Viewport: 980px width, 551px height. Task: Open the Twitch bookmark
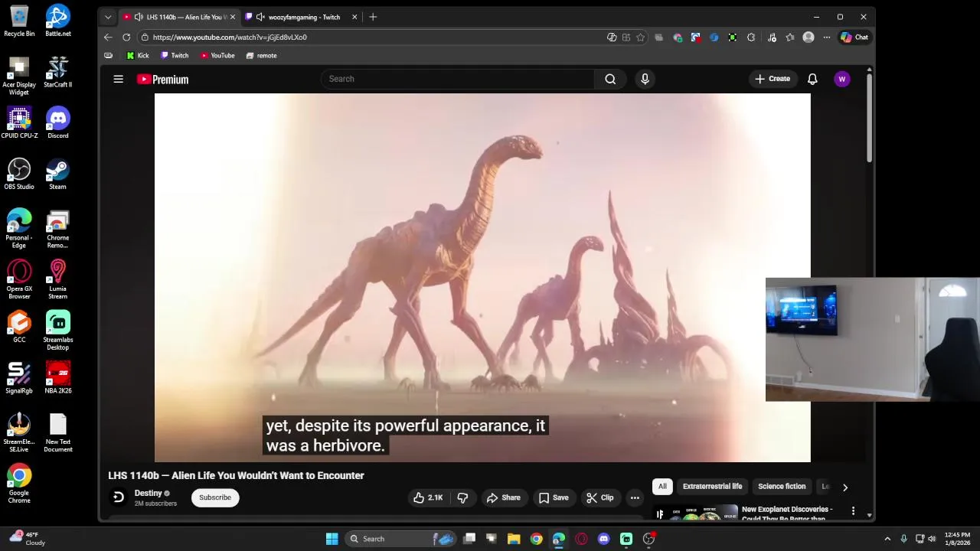click(x=175, y=55)
